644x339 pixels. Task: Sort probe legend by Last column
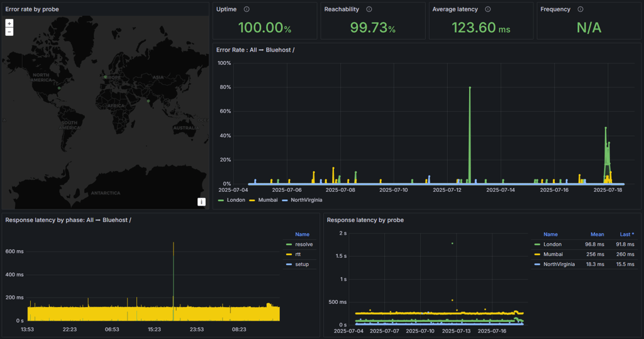627,234
